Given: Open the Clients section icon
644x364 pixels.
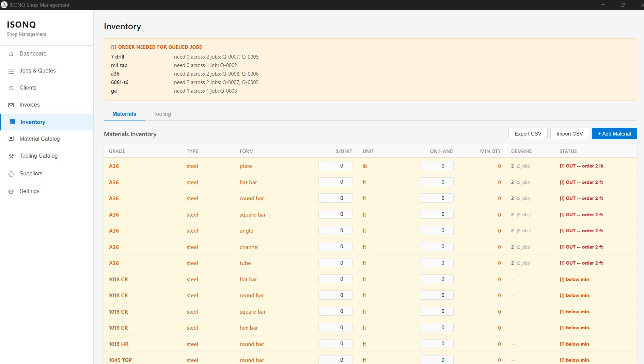Looking at the screenshot, I should pyautogui.click(x=11, y=88).
